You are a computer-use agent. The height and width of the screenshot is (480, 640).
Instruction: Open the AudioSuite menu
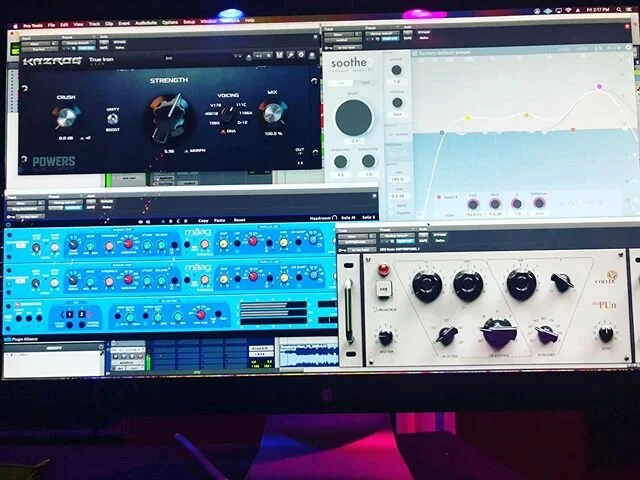[x=146, y=23]
